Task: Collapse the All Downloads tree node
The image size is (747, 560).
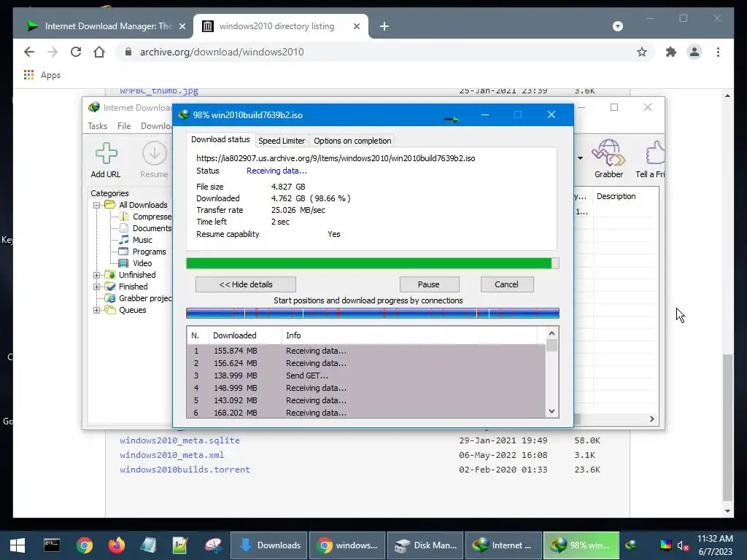Action: 97,205
